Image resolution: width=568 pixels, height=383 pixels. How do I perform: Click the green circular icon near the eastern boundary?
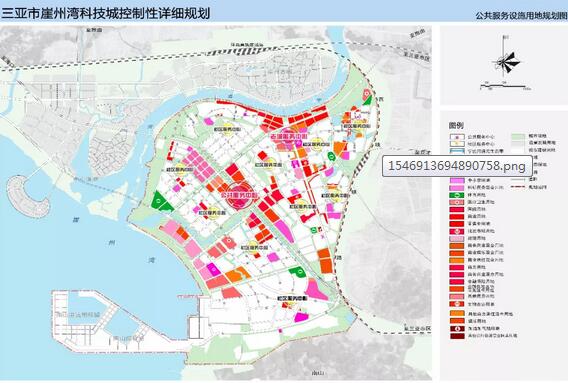(x=331, y=157)
